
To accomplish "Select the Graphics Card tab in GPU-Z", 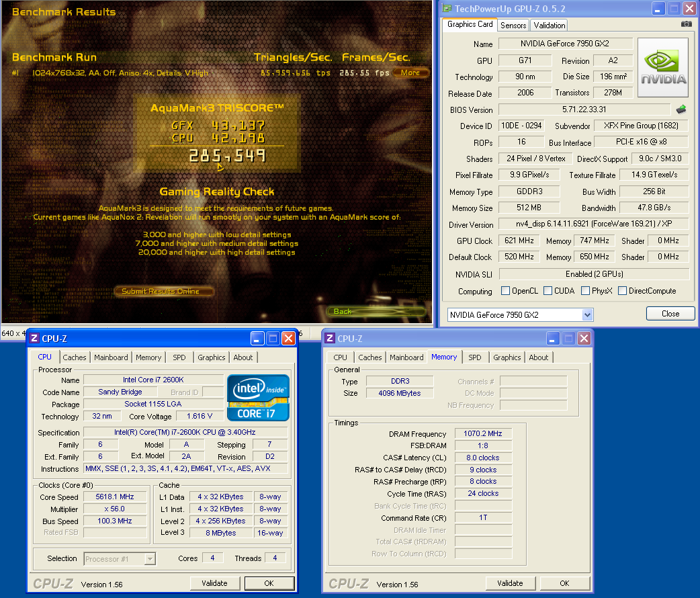I will point(470,24).
